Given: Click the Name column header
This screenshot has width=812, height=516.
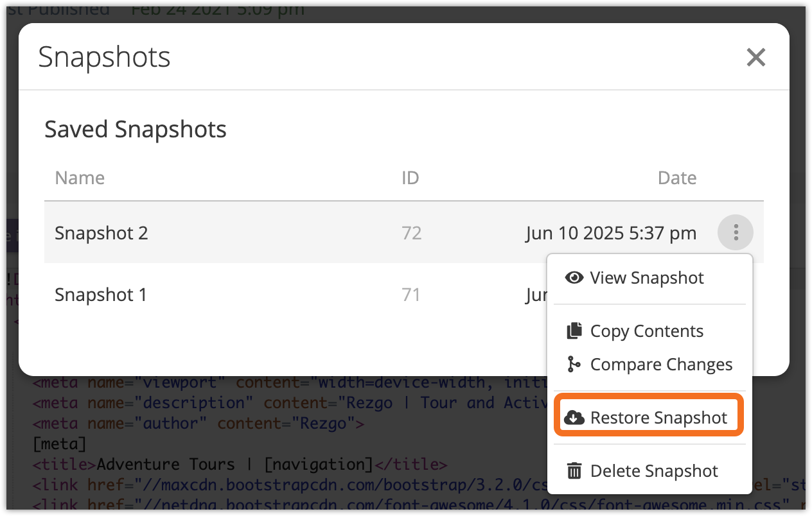Looking at the screenshot, I should [80, 178].
